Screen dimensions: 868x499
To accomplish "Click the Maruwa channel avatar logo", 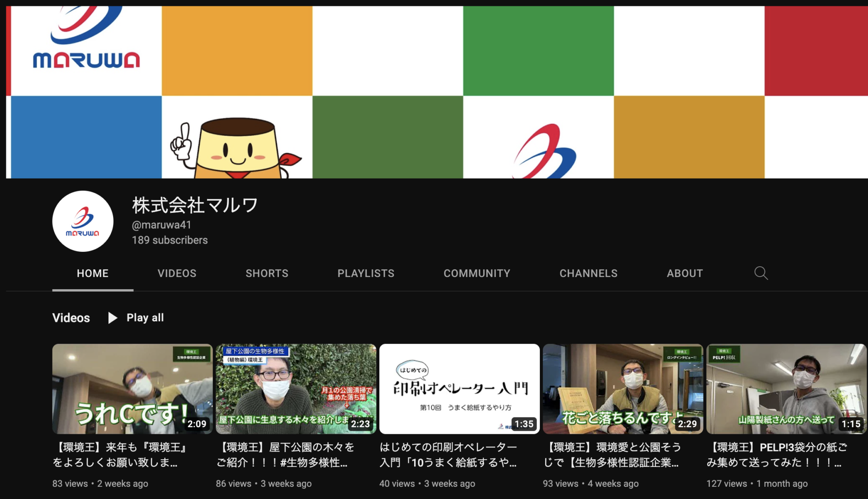I will point(83,221).
